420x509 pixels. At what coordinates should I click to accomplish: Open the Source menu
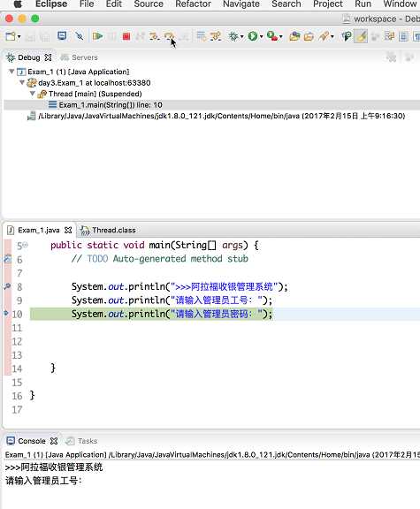pyautogui.click(x=149, y=4)
